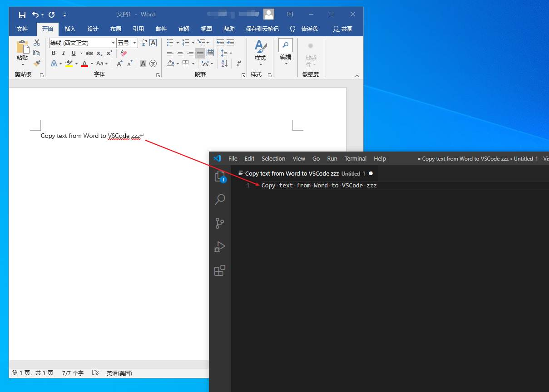Toggle strikethrough abc formatting
This screenshot has width=549, height=392.
coord(89,53)
